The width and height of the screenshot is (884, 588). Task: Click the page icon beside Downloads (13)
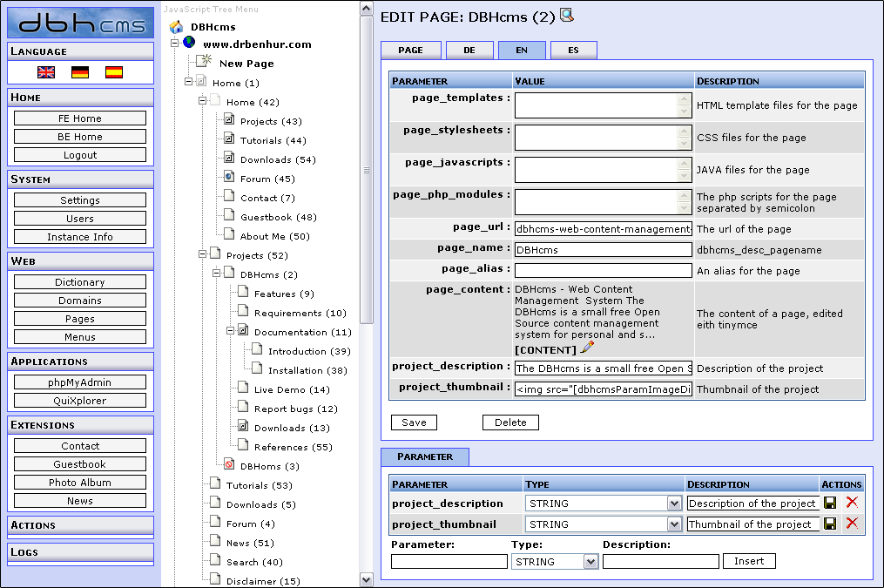[x=243, y=426]
